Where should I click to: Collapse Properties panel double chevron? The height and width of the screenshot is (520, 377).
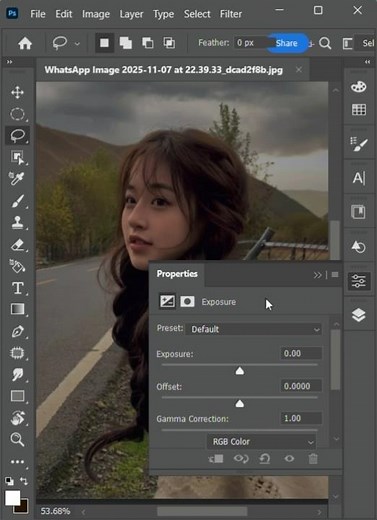[317, 275]
